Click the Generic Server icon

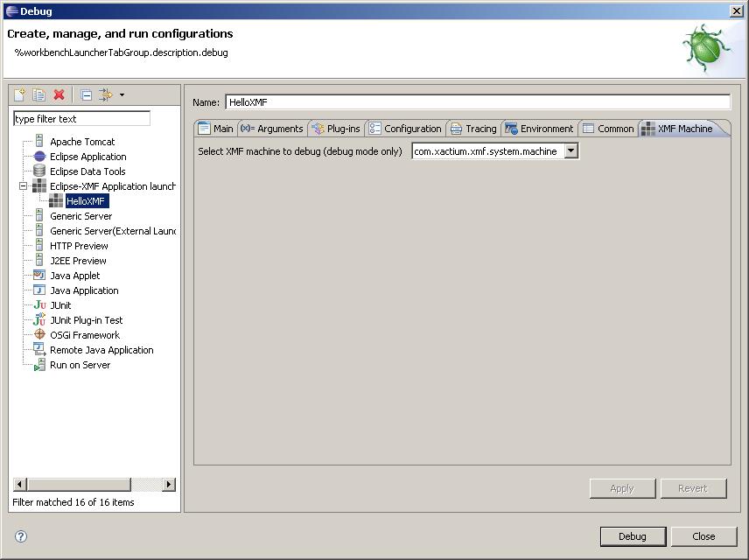39,216
